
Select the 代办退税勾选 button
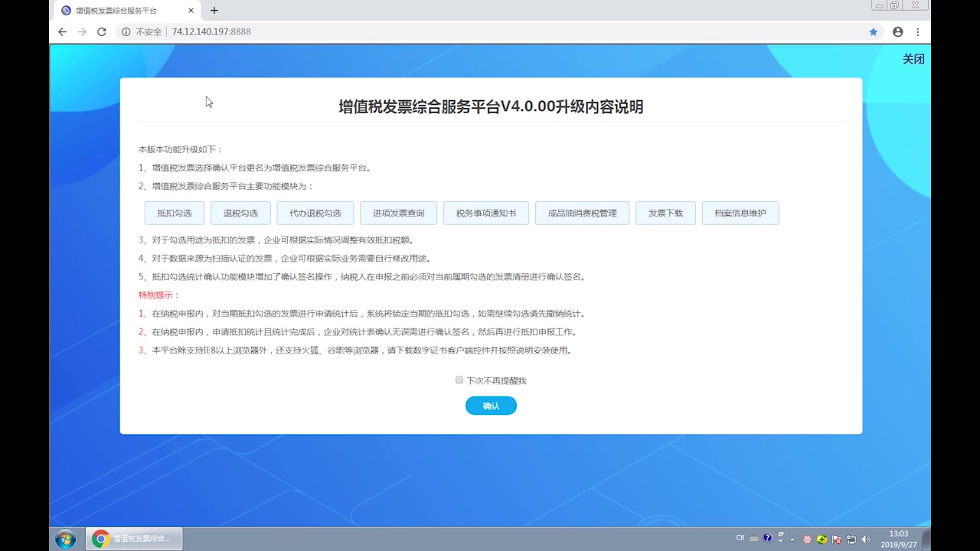click(x=315, y=213)
